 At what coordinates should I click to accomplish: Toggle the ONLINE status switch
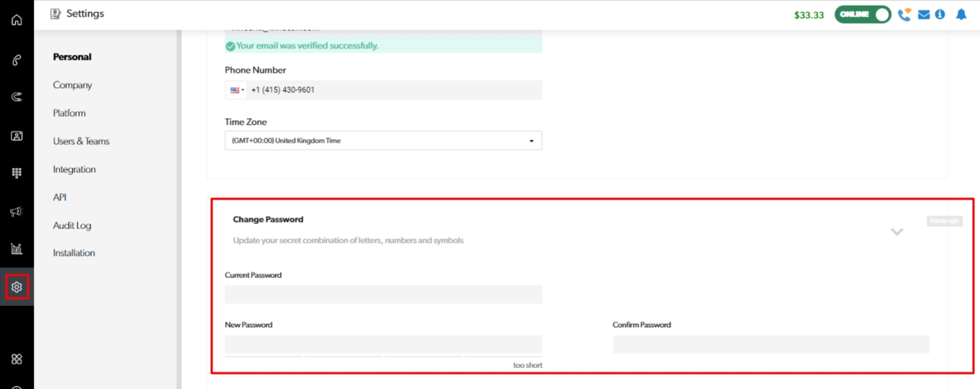[x=863, y=14]
